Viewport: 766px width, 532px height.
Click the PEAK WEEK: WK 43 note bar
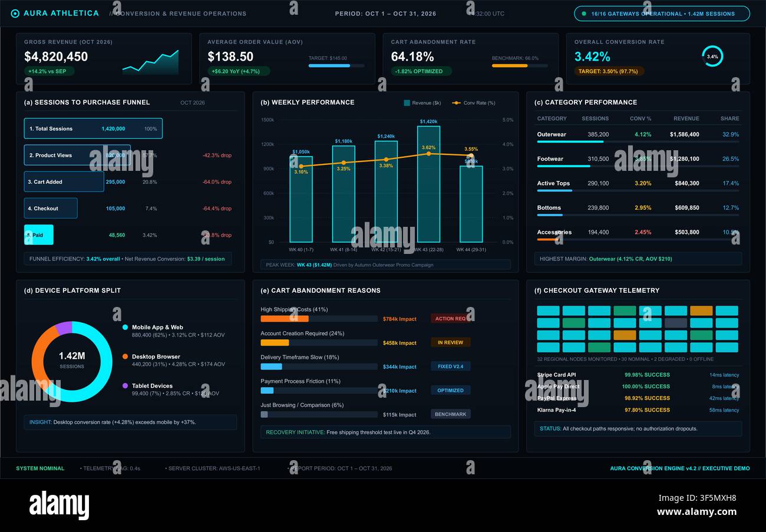click(385, 265)
